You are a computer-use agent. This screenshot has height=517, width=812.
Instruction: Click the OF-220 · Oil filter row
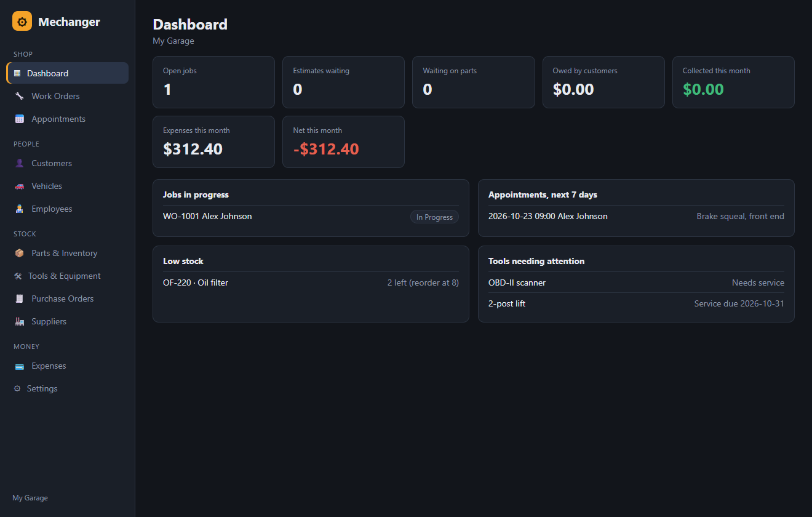coord(311,283)
